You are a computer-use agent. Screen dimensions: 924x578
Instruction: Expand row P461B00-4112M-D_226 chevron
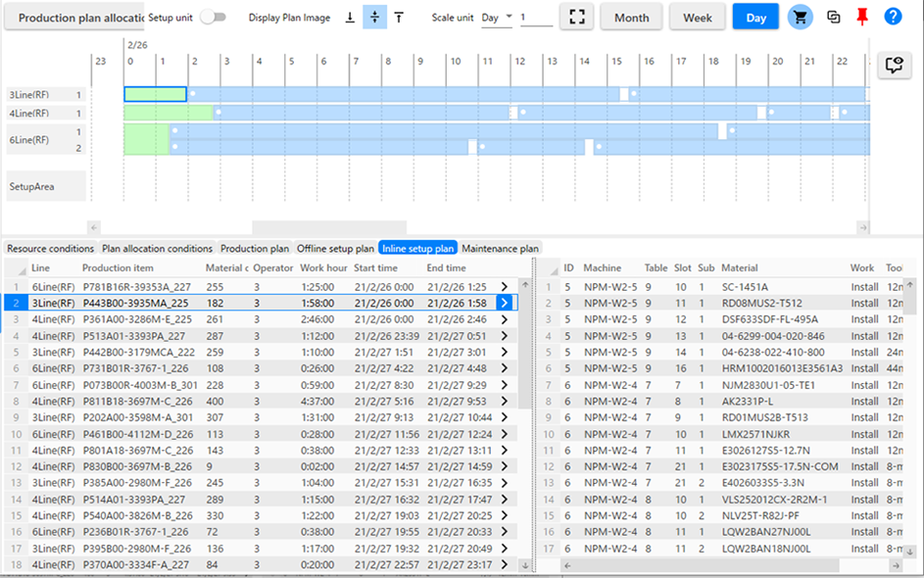click(505, 434)
